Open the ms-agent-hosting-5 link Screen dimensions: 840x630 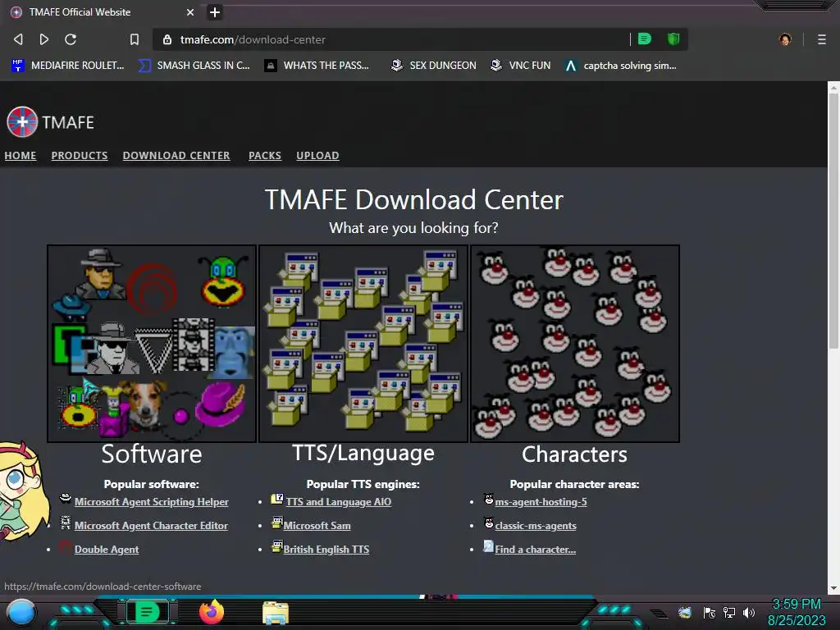541,502
